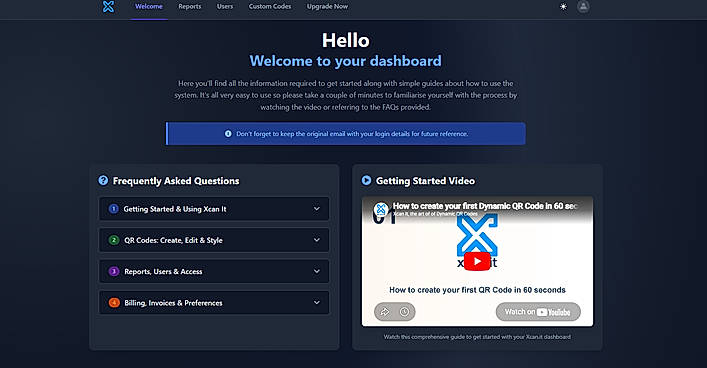
Task: Click the 'Welcome to your dashboard' heading
Action: (345, 61)
